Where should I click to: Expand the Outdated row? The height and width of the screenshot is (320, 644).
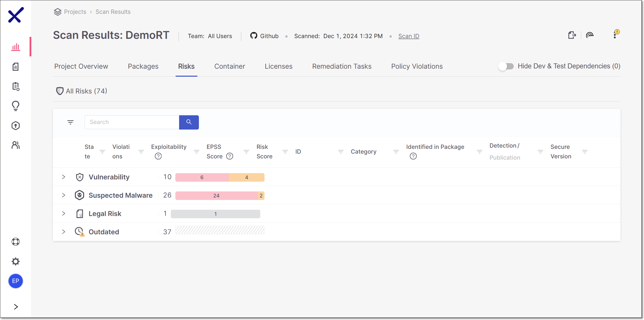click(x=64, y=232)
